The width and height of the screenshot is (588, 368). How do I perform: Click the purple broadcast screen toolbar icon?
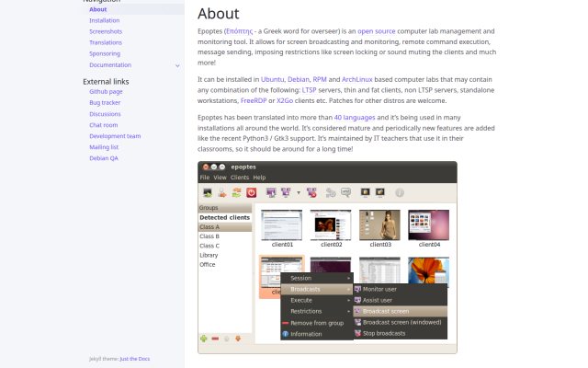point(286,192)
